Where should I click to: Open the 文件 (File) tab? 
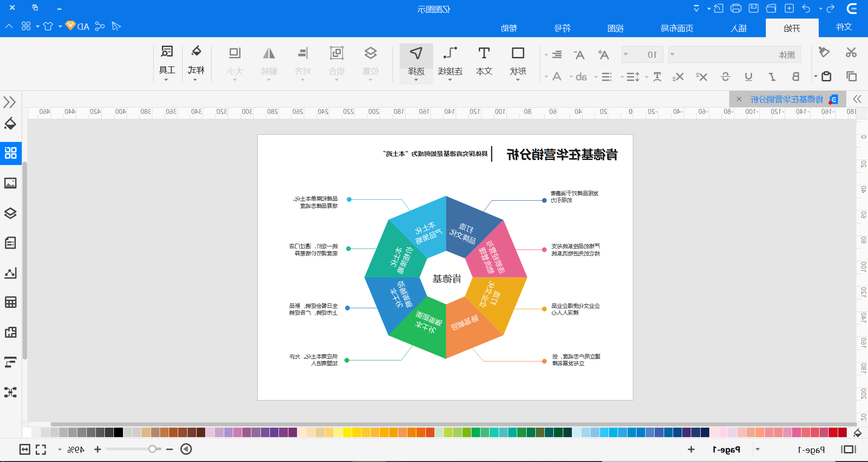coord(844,27)
